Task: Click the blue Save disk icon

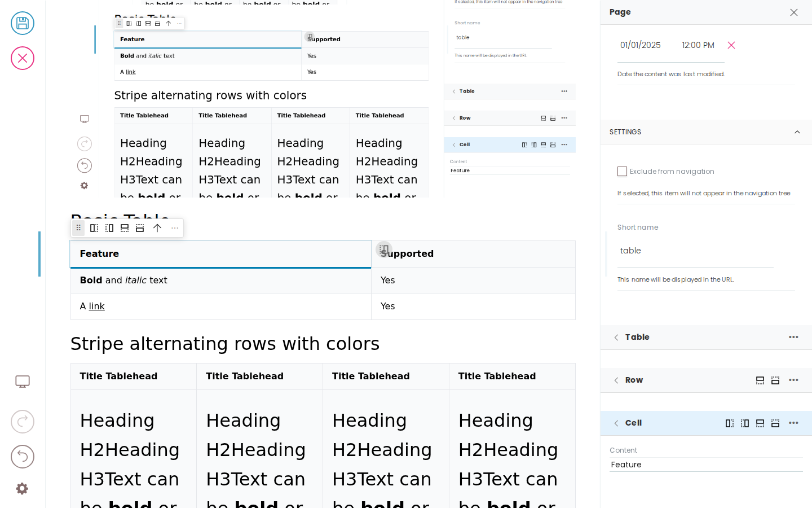Action: (x=23, y=23)
